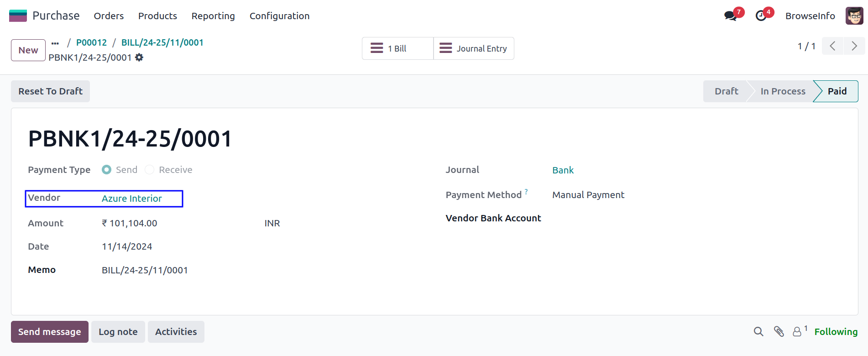The height and width of the screenshot is (356, 868).
Task: Open the discuss messages chat icon
Action: tap(731, 16)
